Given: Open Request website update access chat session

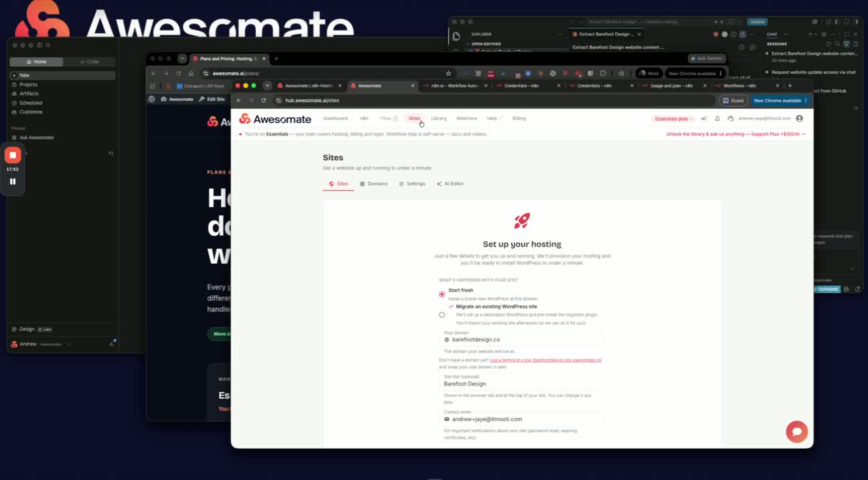Looking at the screenshot, I should pyautogui.click(x=813, y=72).
